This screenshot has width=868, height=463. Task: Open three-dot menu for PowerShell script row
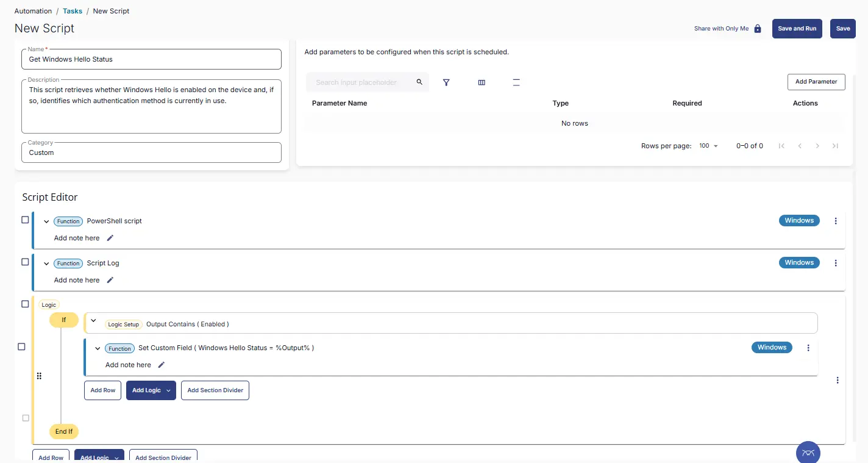(x=836, y=221)
